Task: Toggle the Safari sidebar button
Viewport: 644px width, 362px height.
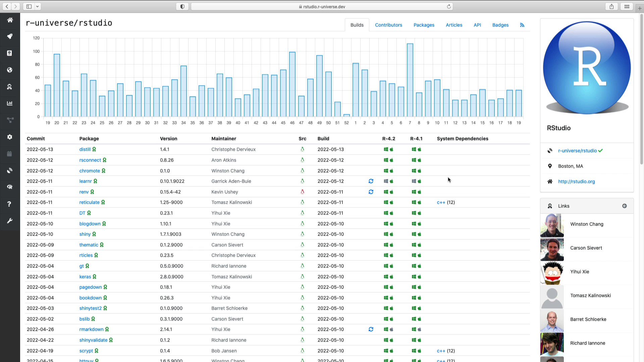Action: point(29,6)
